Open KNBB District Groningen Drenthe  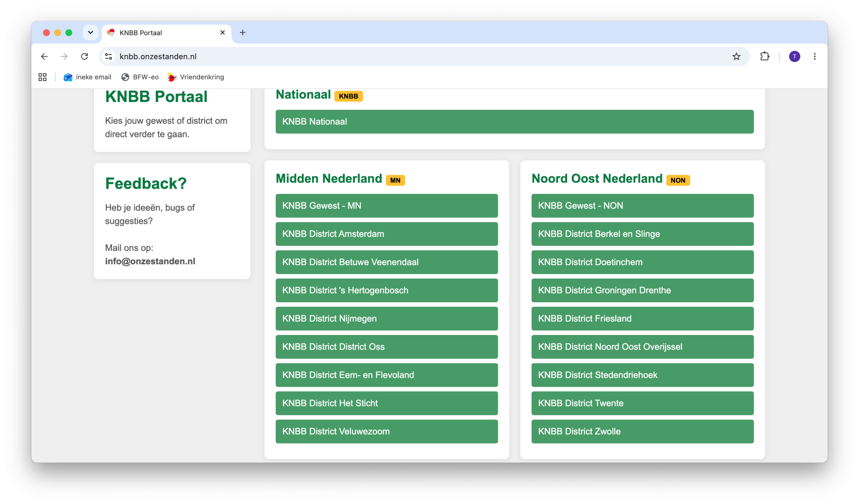click(x=642, y=290)
